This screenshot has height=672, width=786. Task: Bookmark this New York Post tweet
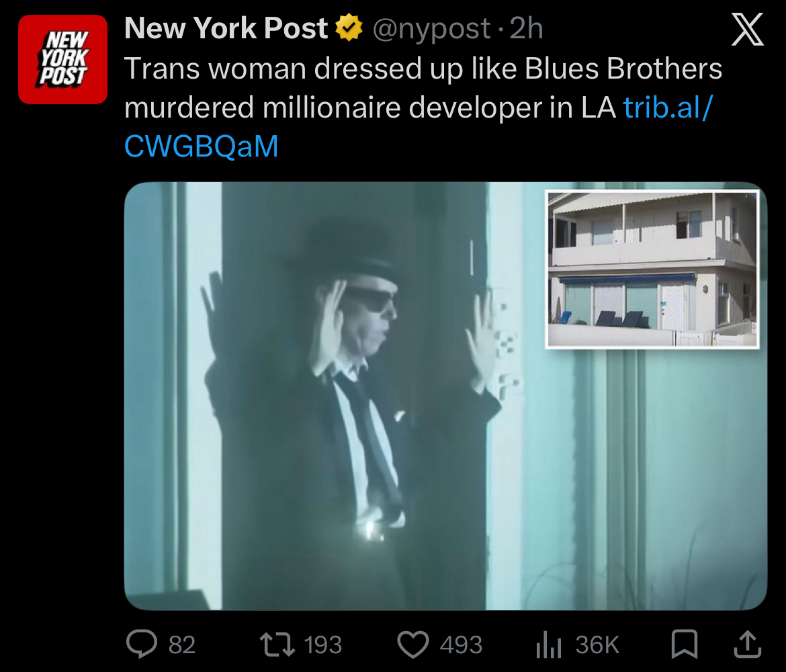point(685,644)
